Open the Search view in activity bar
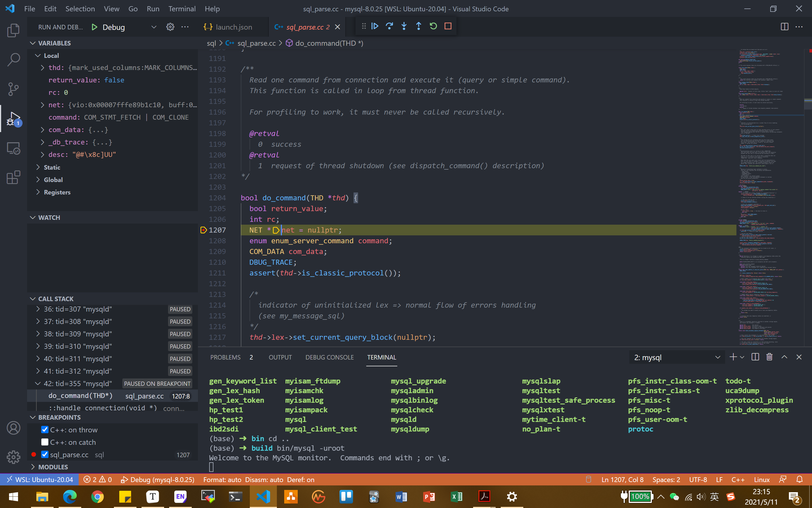The width and height of the screenshot is (812, 508). coord(14,60)
